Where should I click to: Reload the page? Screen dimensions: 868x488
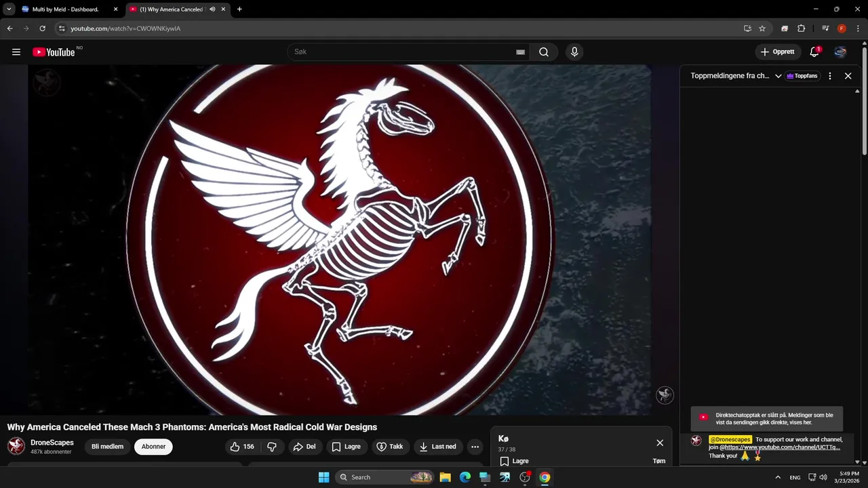(42, 28)
